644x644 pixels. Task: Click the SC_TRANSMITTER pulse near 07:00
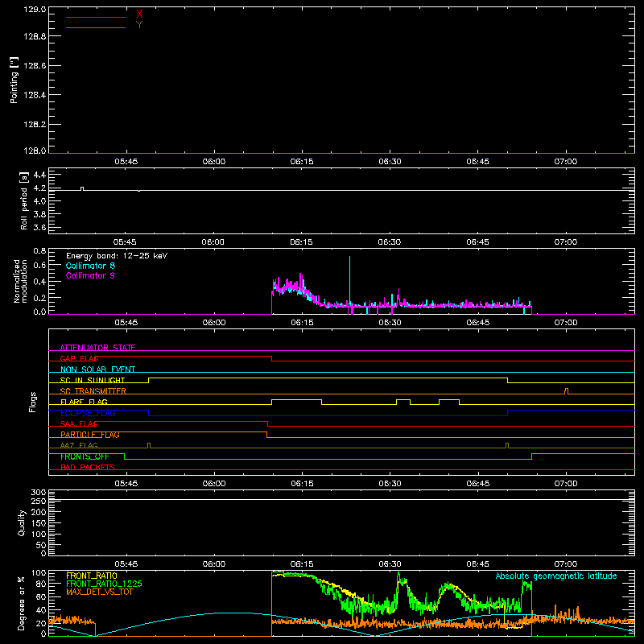(567, 391)
